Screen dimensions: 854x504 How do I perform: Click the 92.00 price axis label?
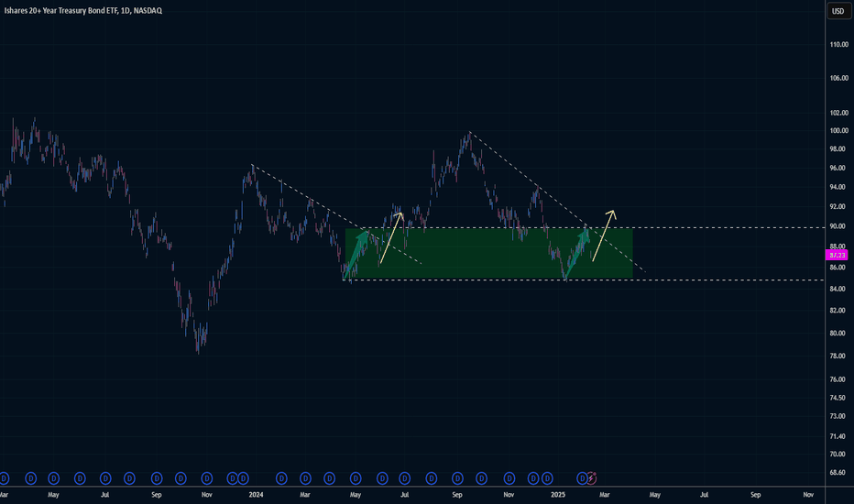838,206
